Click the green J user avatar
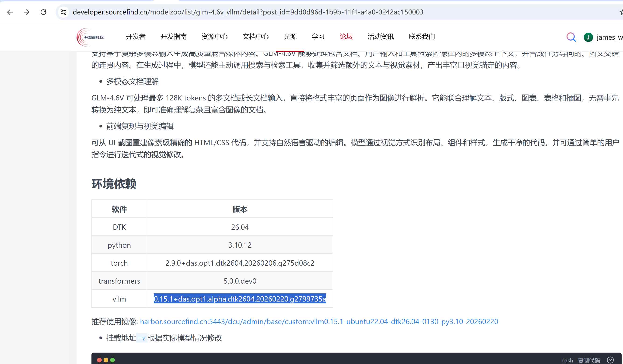Viewport: 623px width, 364px height. click(x=588, y=37)
